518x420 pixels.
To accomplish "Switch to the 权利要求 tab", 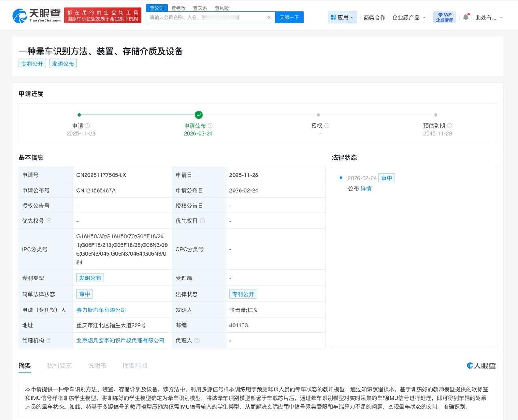I will (x=58, y=365).
